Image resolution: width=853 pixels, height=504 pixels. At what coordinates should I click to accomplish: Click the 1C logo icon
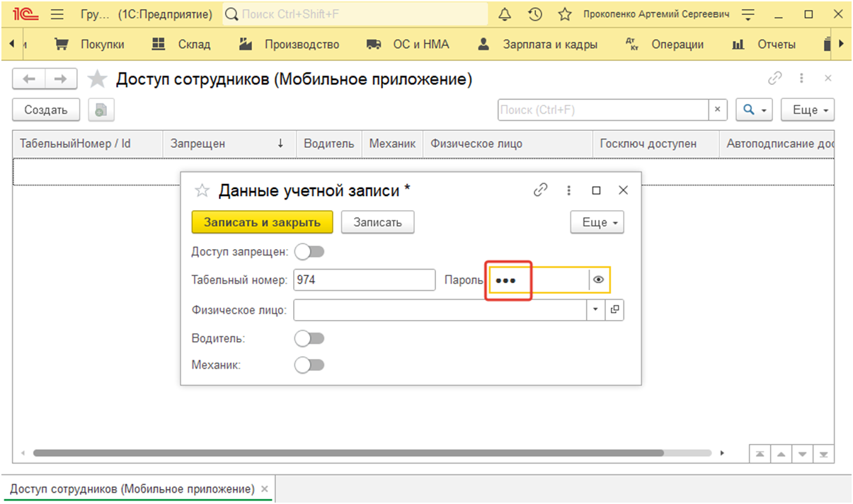(x=25, y=14)
